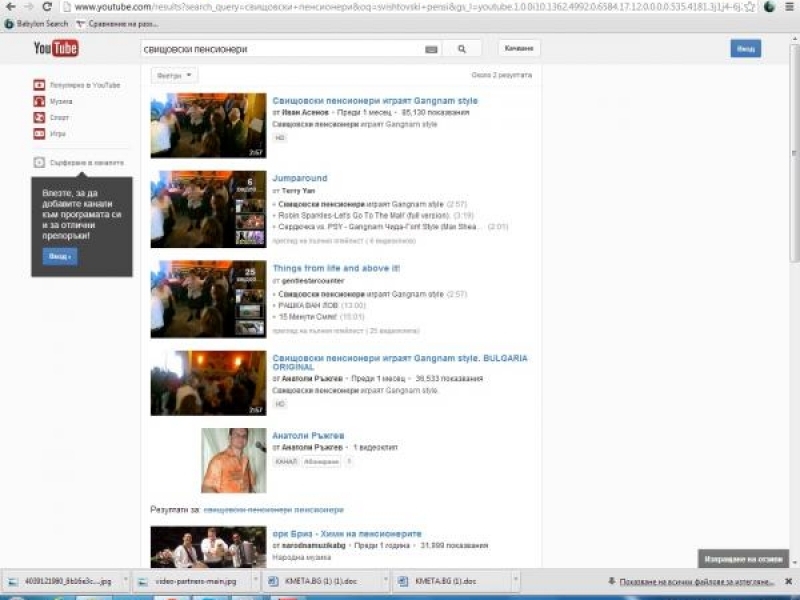This screenshot has width=800, height=600.
Task: Visit uploader Иван Асенов's channel
Action: (305, 112)
